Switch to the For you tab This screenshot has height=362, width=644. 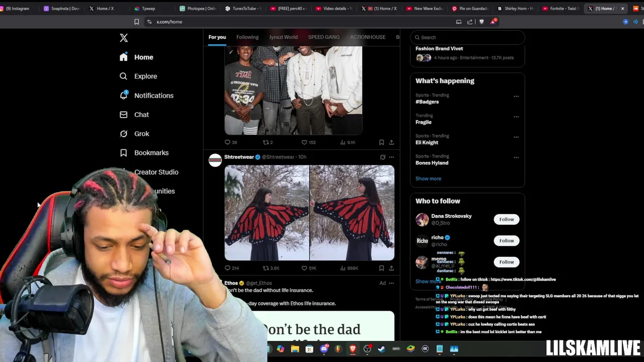217,37
